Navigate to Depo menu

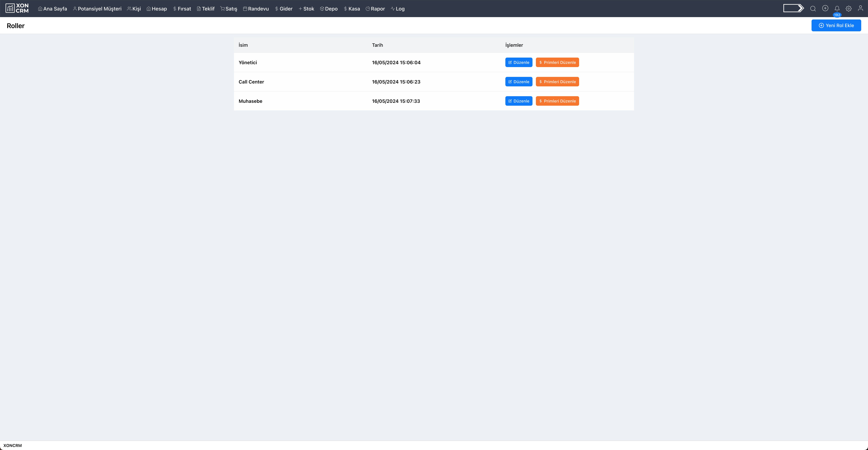[x=329, y=9]
